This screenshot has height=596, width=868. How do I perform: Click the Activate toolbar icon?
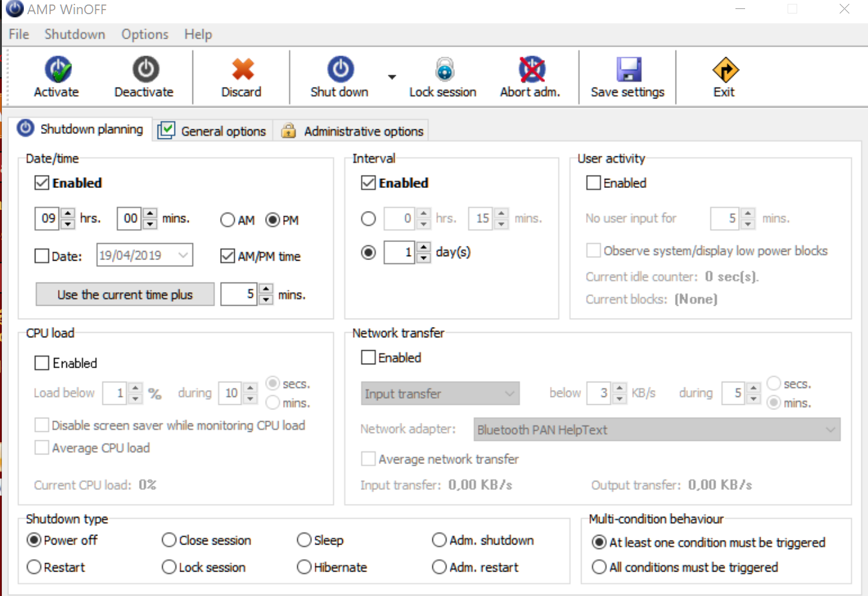click(57, 70)
